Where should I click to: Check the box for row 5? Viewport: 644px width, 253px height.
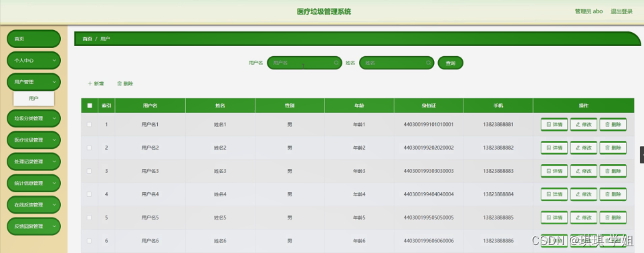pyautogui.click(x=90, y=218)
